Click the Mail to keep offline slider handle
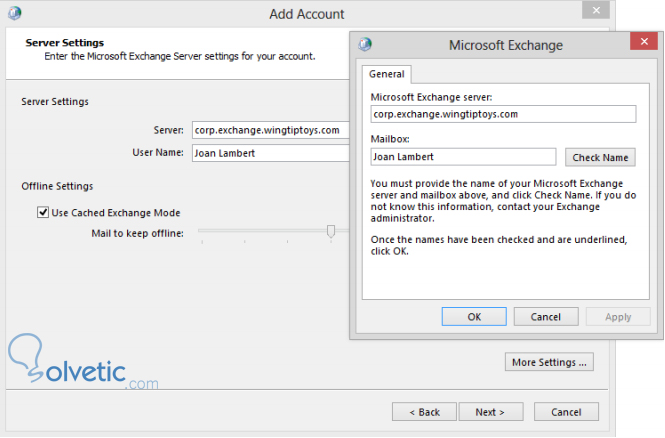 (x=330, y=231)
